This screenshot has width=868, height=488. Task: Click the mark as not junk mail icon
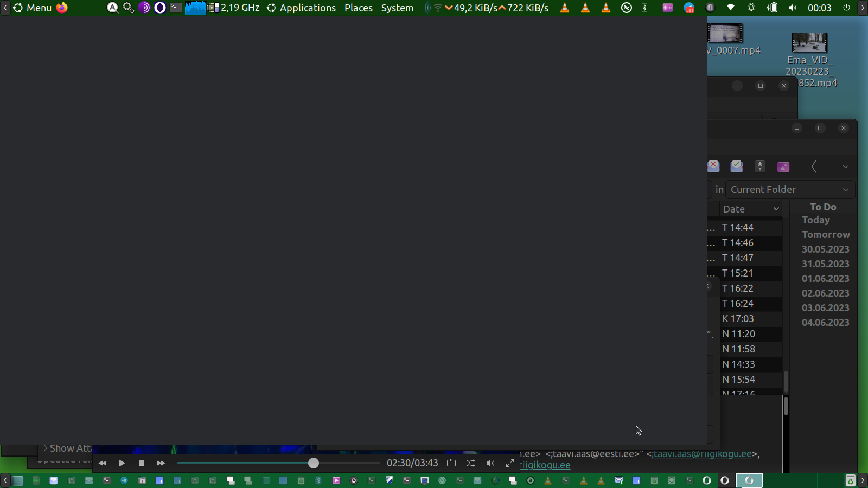tap(737, 166)
